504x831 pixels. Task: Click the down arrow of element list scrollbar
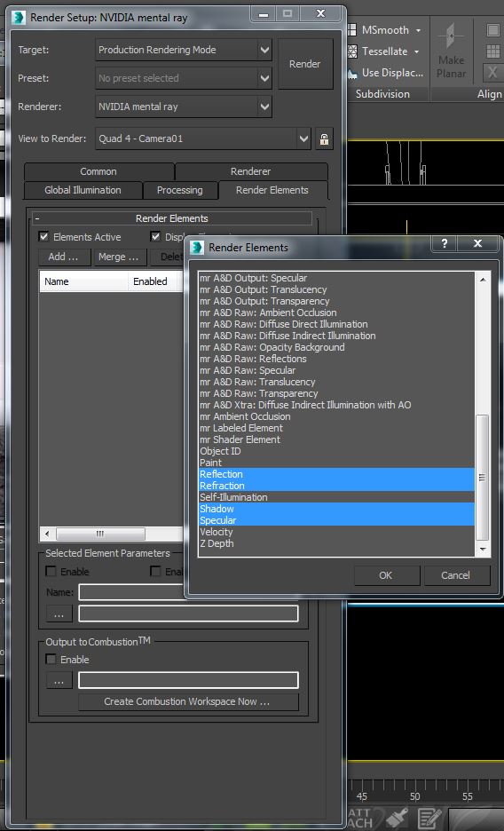(x=483, y=550)
